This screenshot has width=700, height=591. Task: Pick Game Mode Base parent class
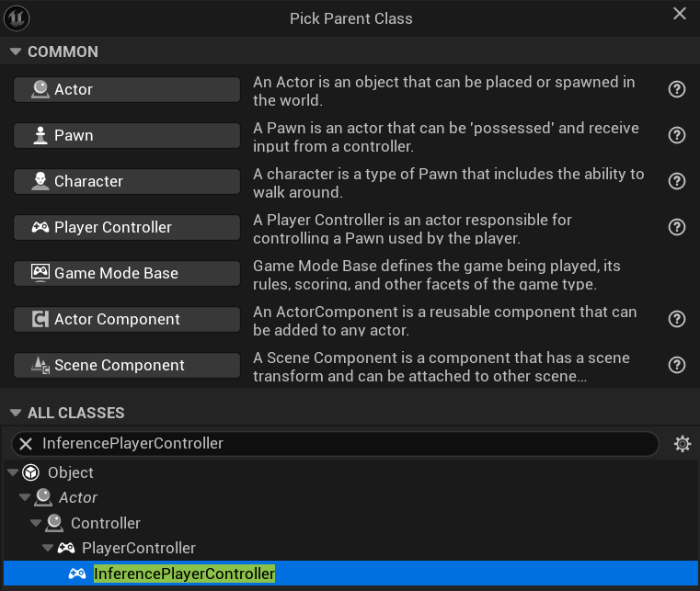(127, 273)
